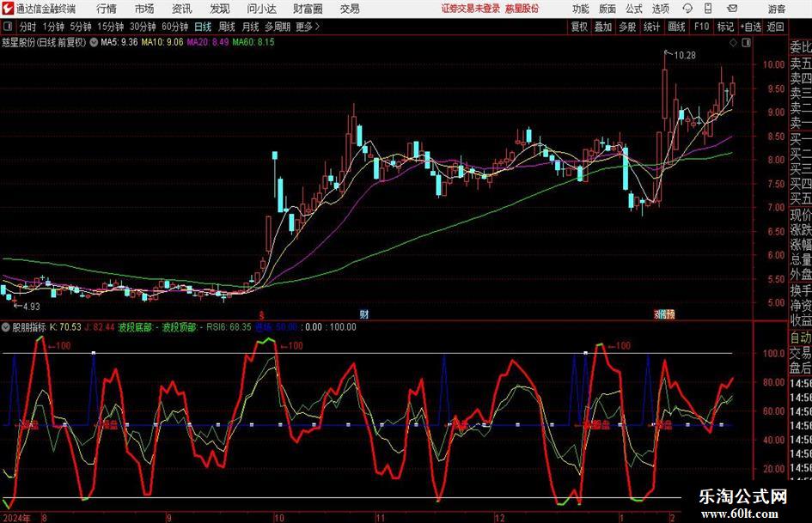Click the 4.93 low price annotation
The height and width of the screenshot is (523, 812).
[31, 307]
